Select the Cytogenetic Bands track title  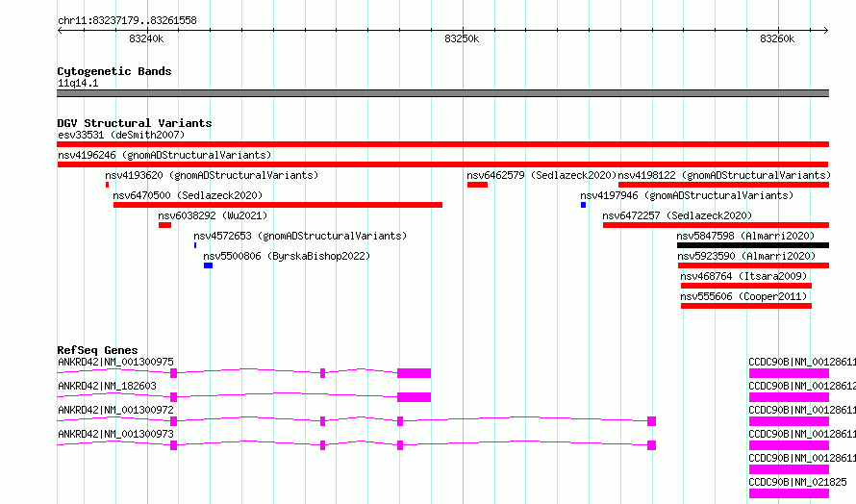[x=114, y=71]
